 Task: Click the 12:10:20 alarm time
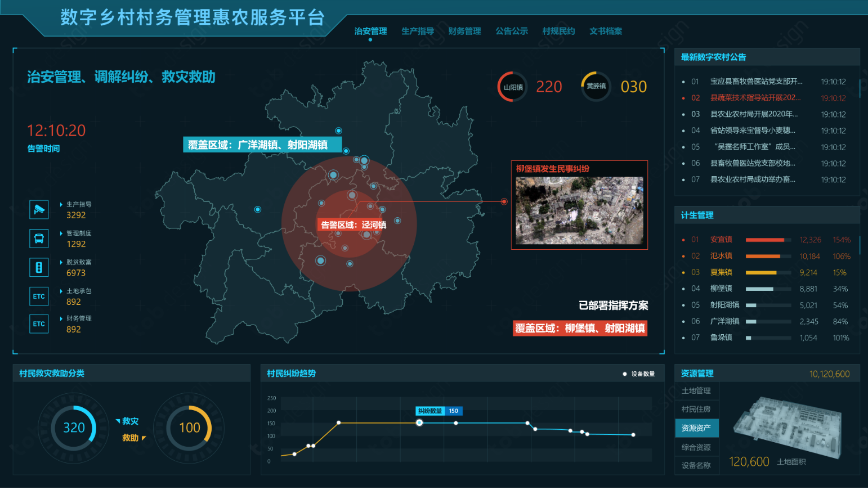(x=56, y=131)
